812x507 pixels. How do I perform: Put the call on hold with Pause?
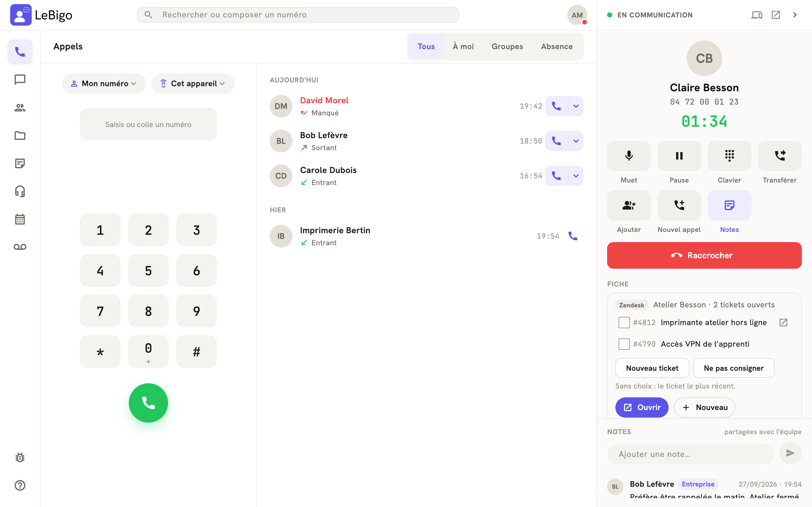[679, 156]
